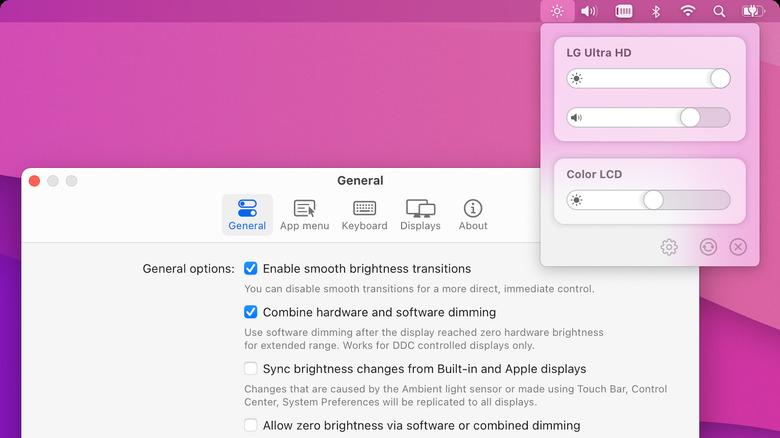Screen dimensions: 780x438
Task: Open the App menu tab
Action: [304, 215]
